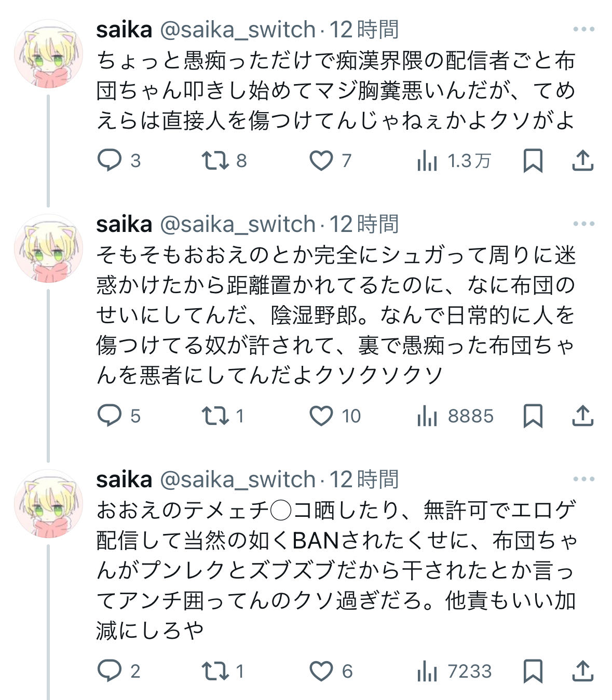The height and width of the screenshot is (700, 612).
Task: Open @saika_switch handle on first tweet
Action: pos(237,30)
